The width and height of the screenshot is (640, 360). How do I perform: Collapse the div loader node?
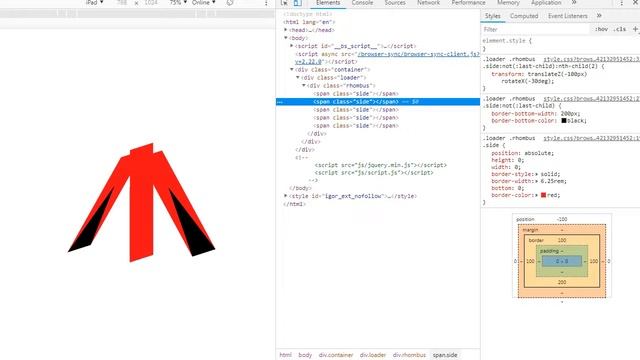click(298, 77)
